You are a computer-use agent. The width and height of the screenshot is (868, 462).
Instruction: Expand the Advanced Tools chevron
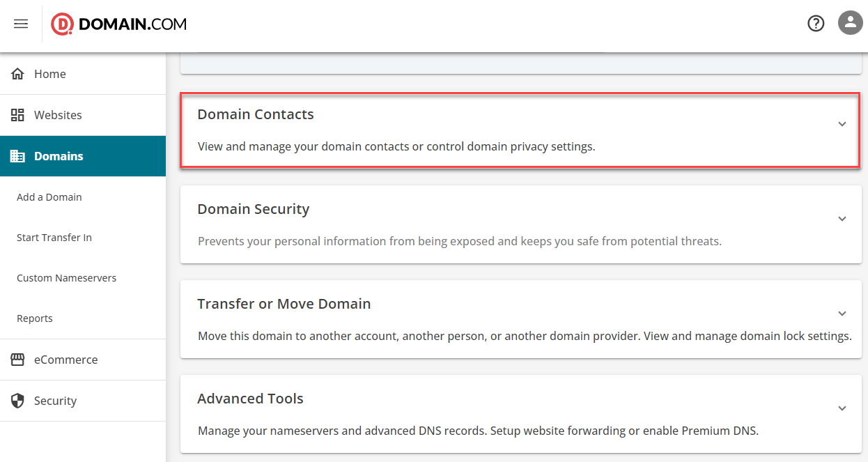[842, 408]
